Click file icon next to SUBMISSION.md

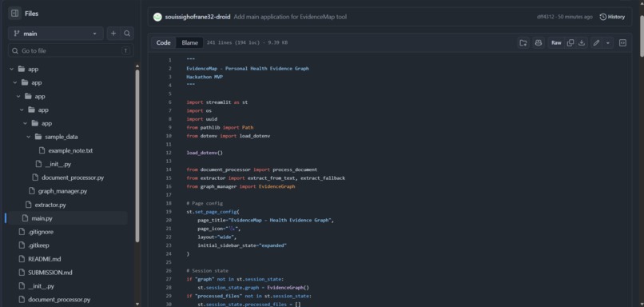[x=22, y=273]
